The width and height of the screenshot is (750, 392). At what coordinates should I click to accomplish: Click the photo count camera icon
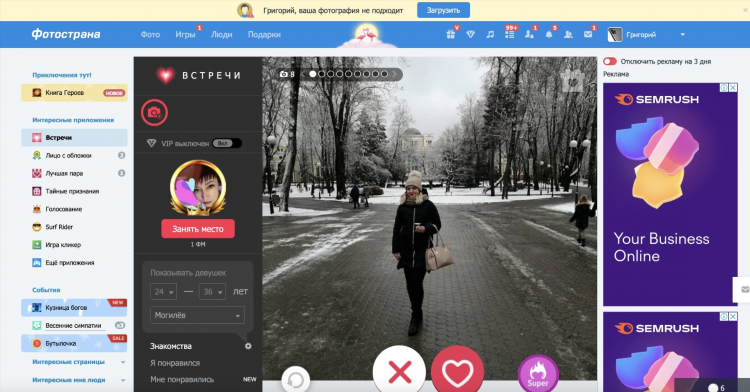(x=284, y=74)
